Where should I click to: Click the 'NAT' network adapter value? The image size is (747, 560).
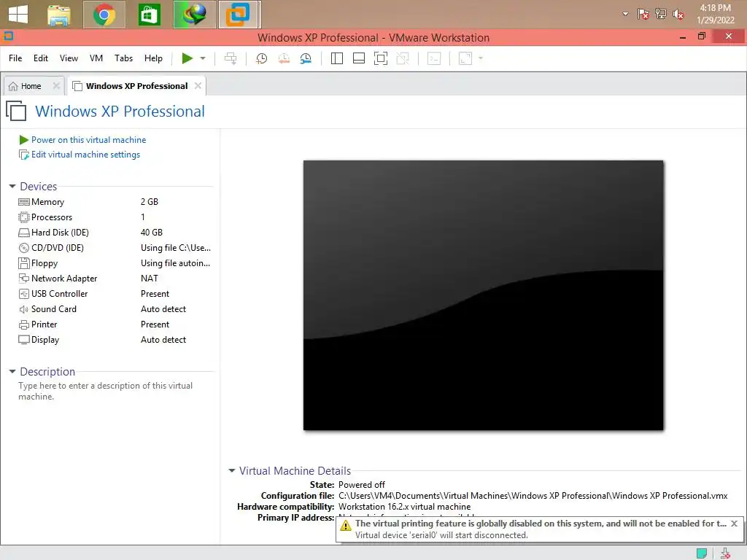pyautogui.click(x=149, y=279)
